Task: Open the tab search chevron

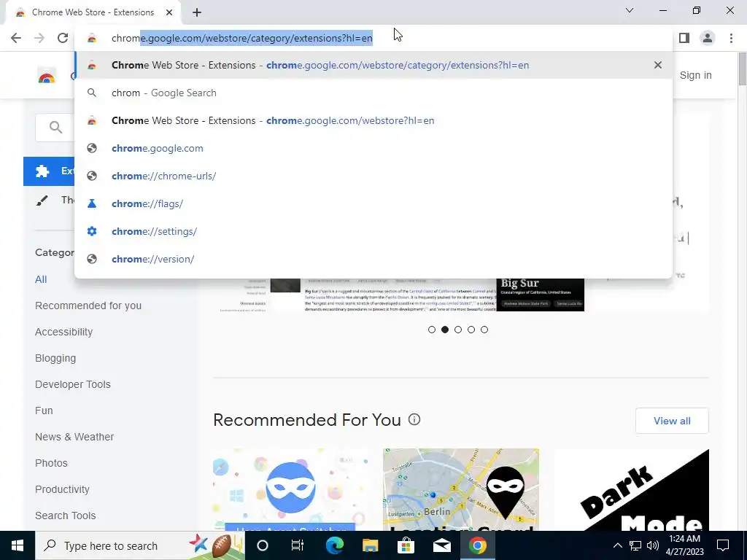Action: point(630,10)
